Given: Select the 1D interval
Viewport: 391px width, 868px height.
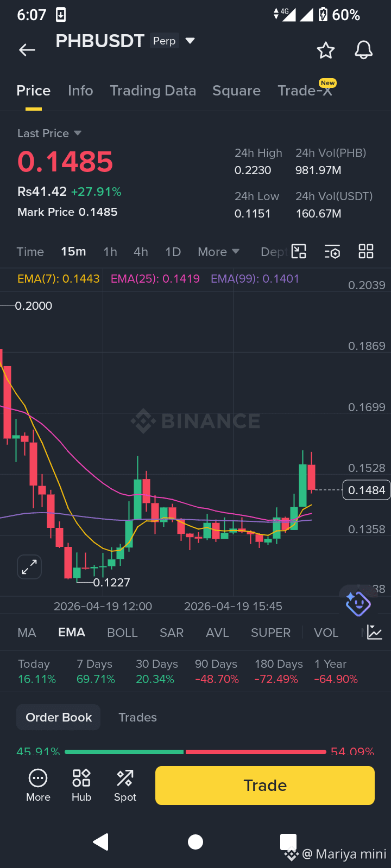Looking at the screenshot, I should tap(173, 252).
